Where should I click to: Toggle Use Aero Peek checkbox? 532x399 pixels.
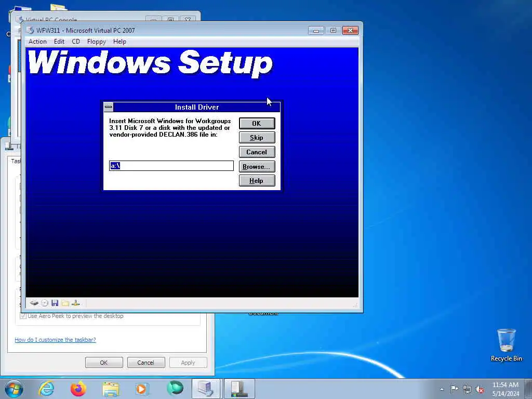(x=23, y=316)
